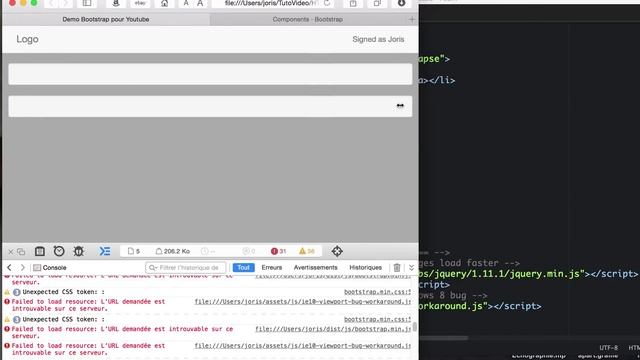The height and width of the screenshot is (360, 640).
Task: Select the Console panel icon in inspector toolbar
Action: (x=105, y=251)
